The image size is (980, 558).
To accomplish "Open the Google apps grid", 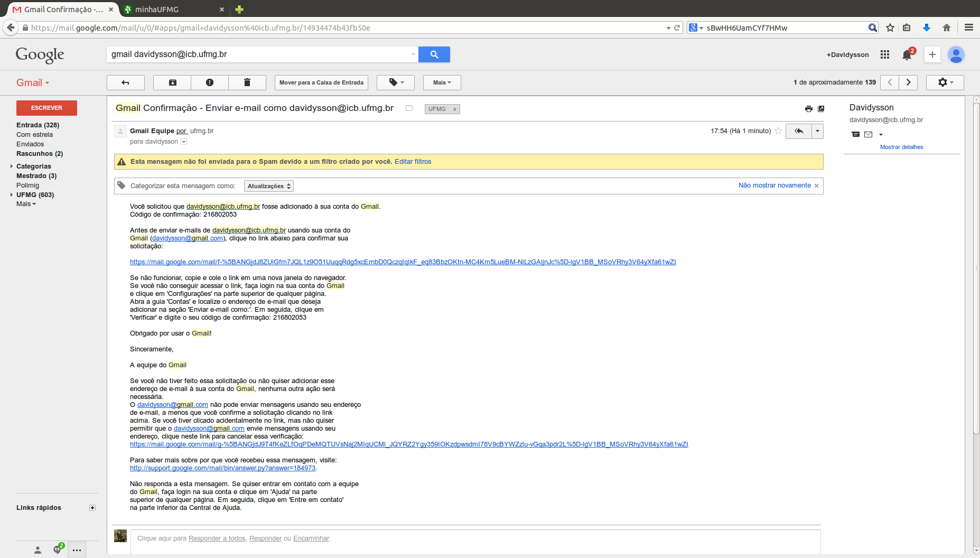I will pyautogui.click(x=885, y=54).
